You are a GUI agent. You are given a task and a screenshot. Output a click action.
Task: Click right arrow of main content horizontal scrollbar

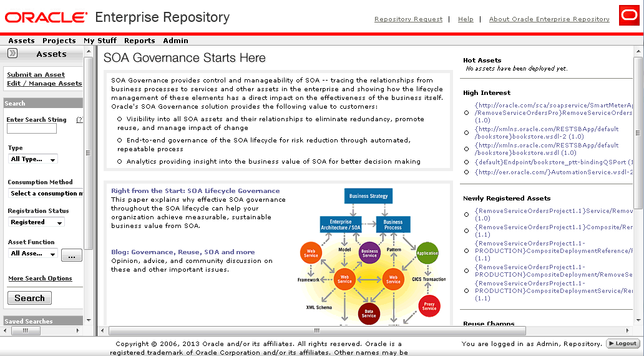tap(627, 330)
